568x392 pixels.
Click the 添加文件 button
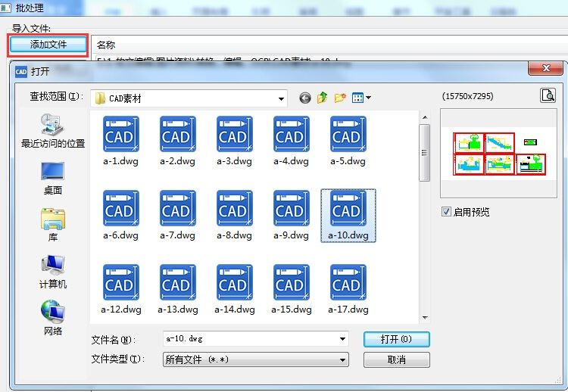(x=48, y=45)
